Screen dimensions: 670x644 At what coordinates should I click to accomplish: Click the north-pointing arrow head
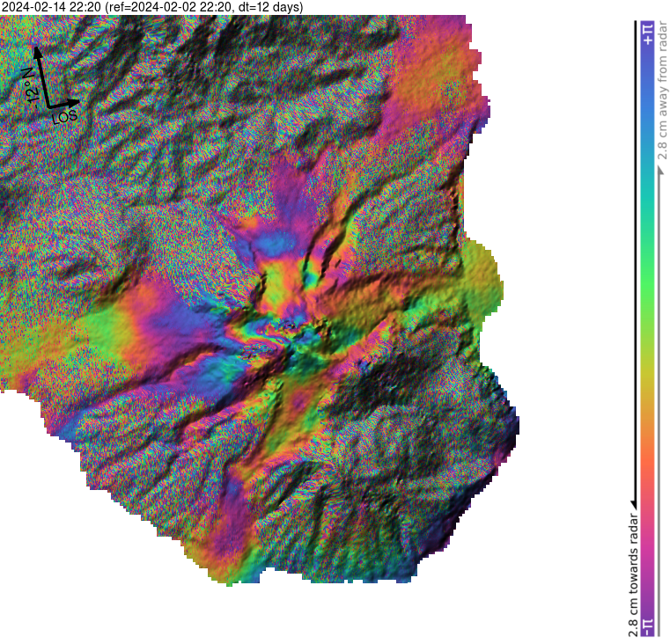coord(38,52)
